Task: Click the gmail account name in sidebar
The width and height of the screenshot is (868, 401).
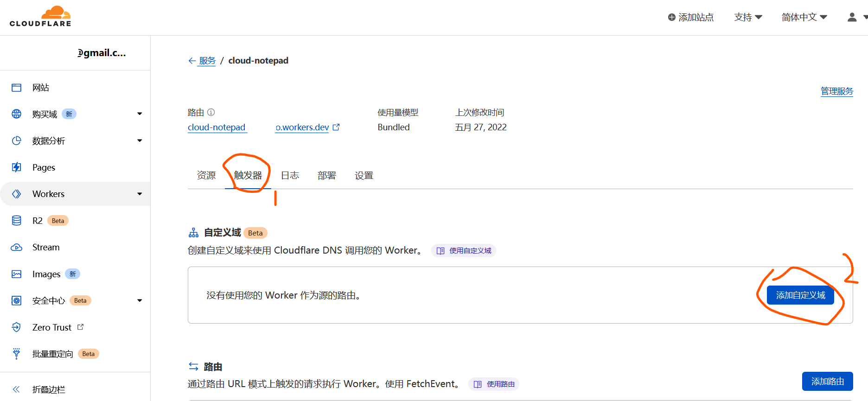Action: click(102, 53)
